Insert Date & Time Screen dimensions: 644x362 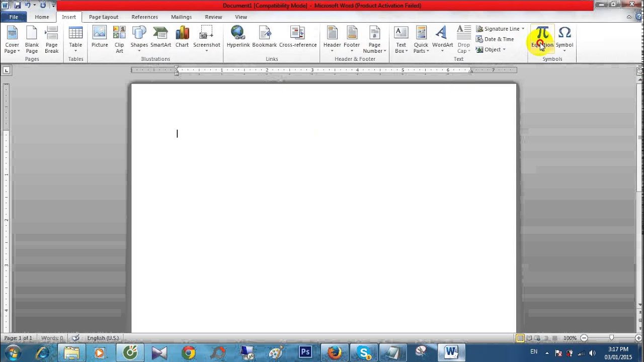pos(495,39)
